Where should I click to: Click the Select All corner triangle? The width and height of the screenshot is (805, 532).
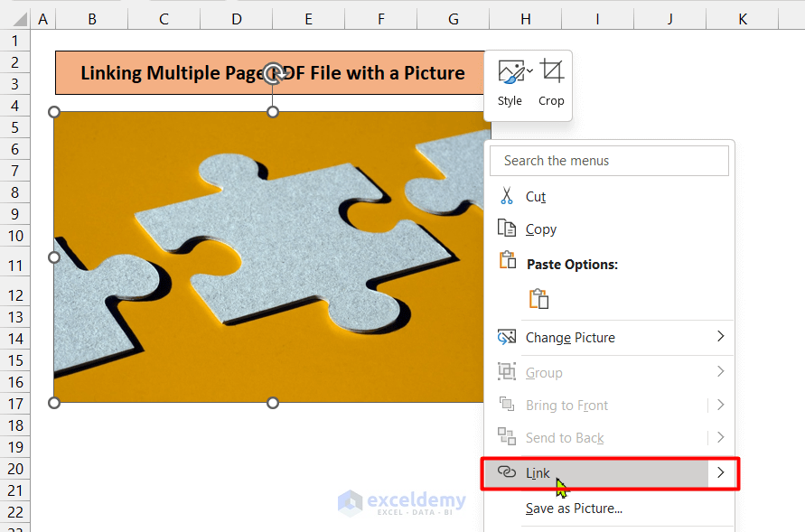(20, 19)
